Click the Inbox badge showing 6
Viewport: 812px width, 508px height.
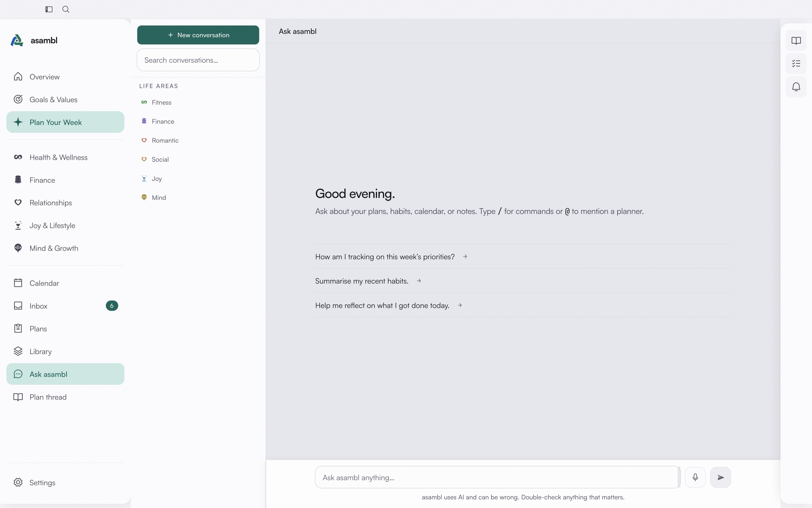click(112, 306)
